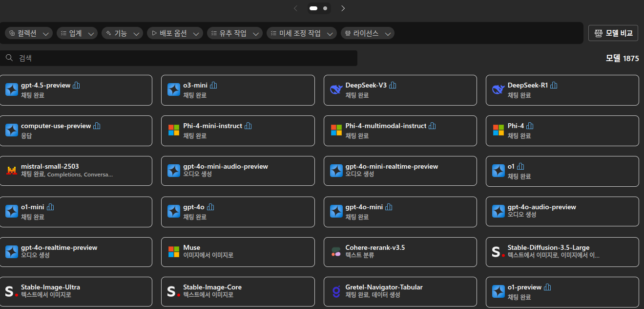Click the benchmark icon beside Phi-4-multimodal-instruct

pyautogui.click(x=432, y=126)
